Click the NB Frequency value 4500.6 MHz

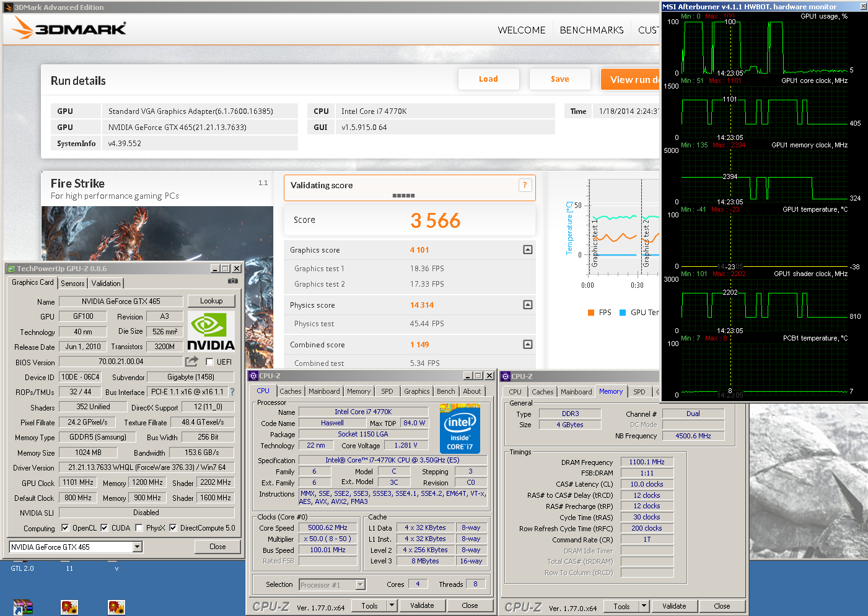(x=693, y=436)
